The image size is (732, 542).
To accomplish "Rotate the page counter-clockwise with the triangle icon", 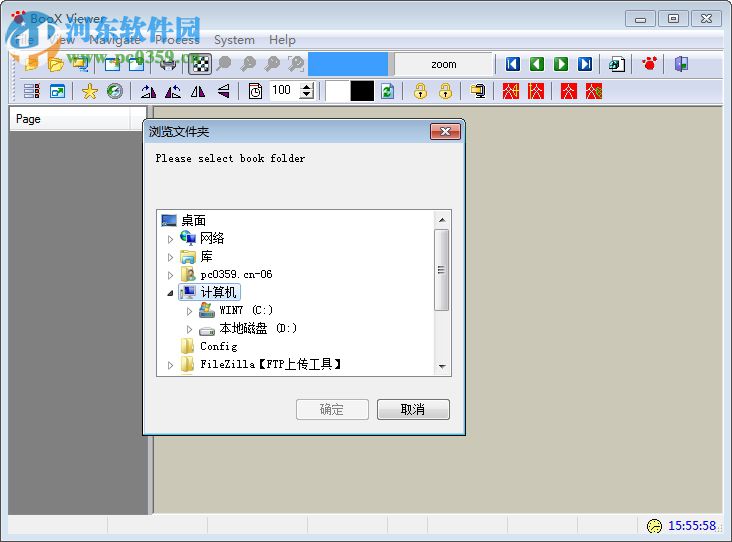I will point(173,91).
